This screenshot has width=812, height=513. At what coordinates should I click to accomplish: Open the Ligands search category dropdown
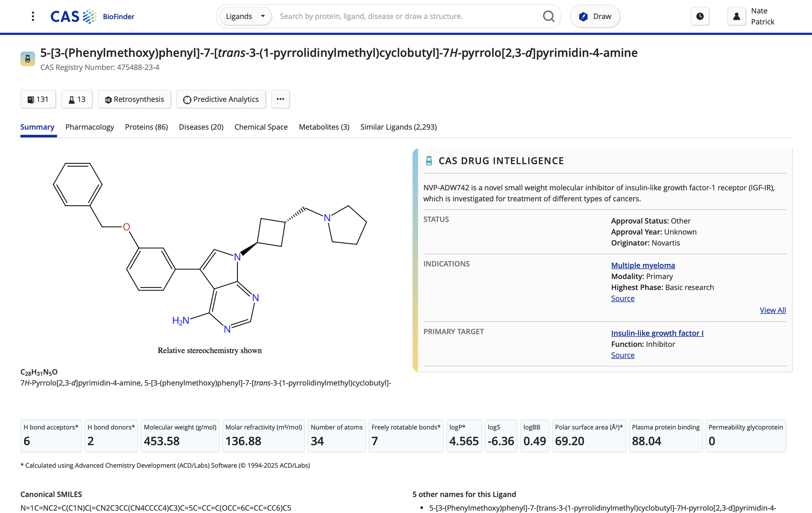[245, 16]
